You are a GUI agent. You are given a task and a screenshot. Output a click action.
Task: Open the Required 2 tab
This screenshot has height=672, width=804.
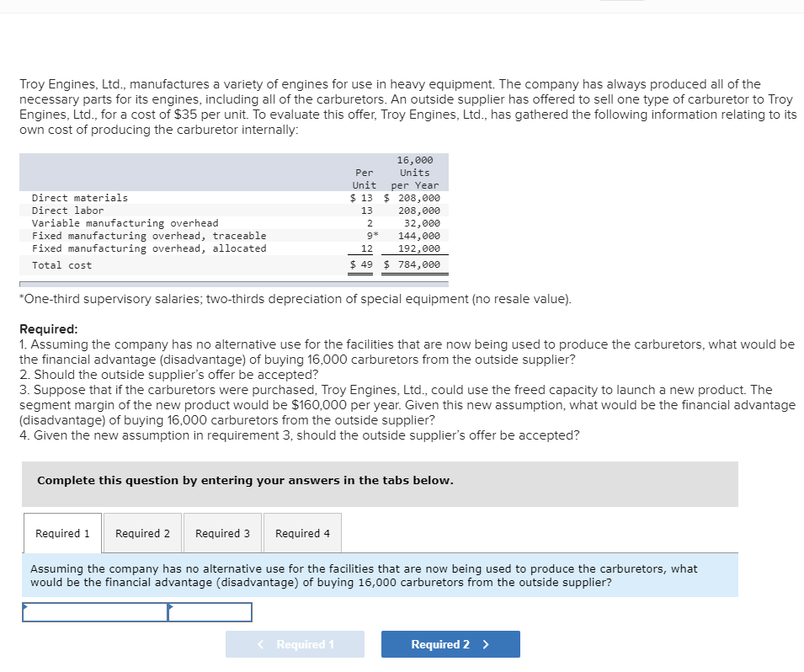point(142,533)
